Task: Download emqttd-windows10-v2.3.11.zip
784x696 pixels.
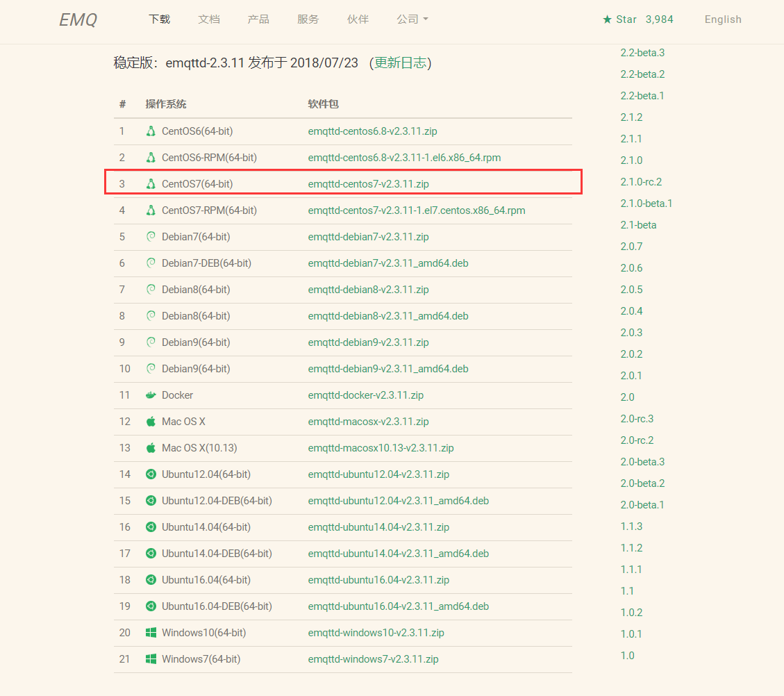Action: (x=376, y=633)
